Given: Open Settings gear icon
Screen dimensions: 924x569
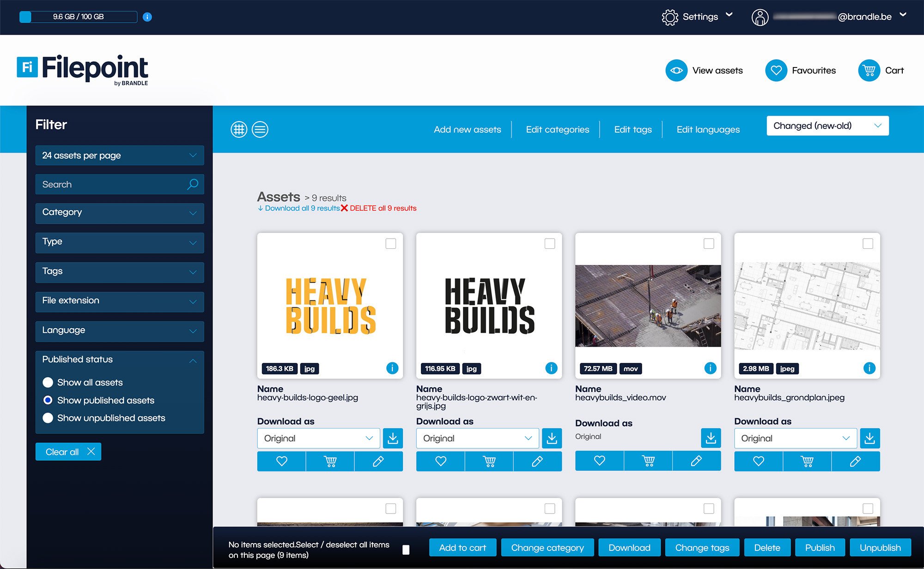Looking at the screenshot, I should tap(670, 17).
